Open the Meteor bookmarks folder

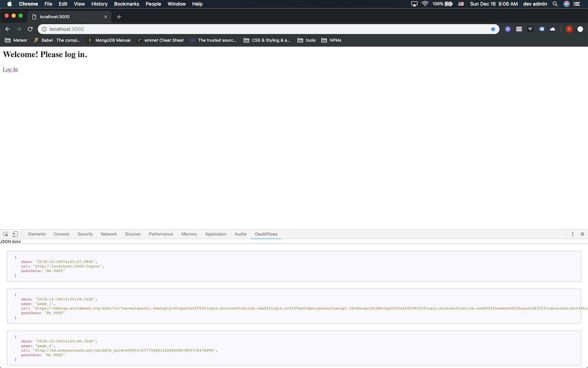[x=16, y=40]
